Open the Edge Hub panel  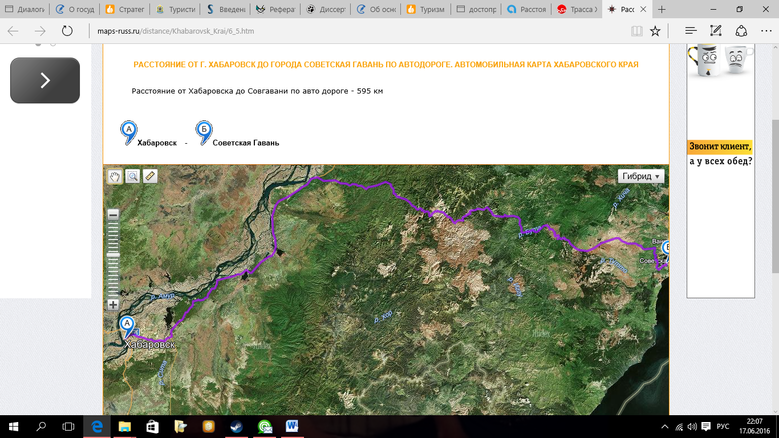(x=691, y=31)
